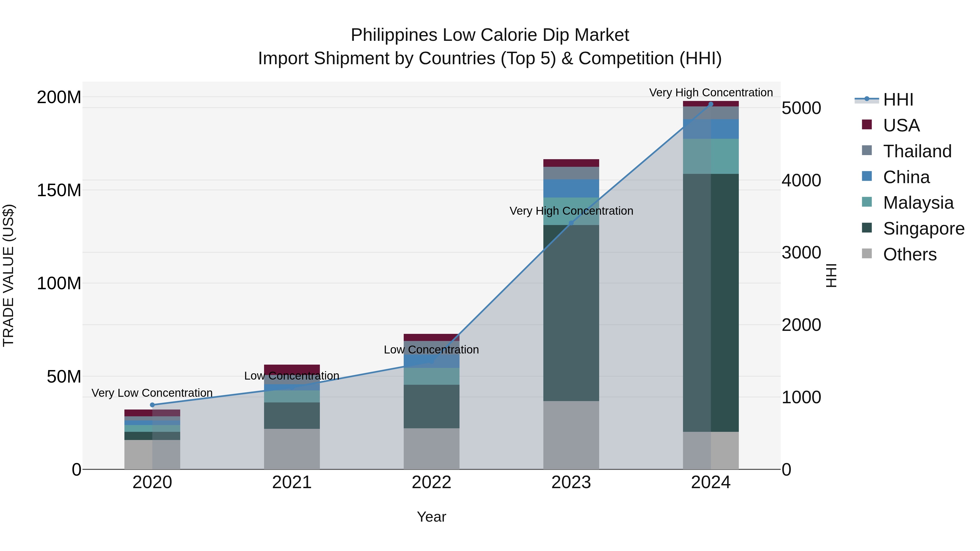
Task: Click the Others segment of the 2022 bar
Action: 431,449
